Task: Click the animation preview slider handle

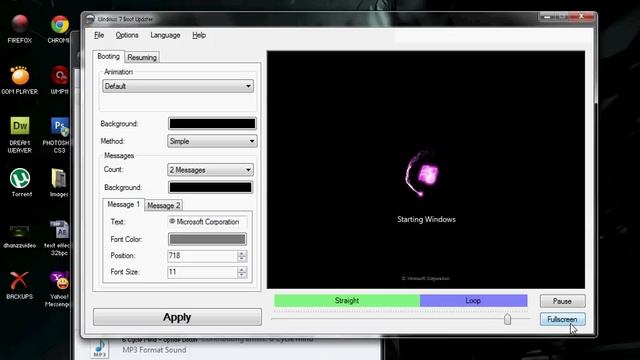Action: pyautogui.click(x=507, y=319)
